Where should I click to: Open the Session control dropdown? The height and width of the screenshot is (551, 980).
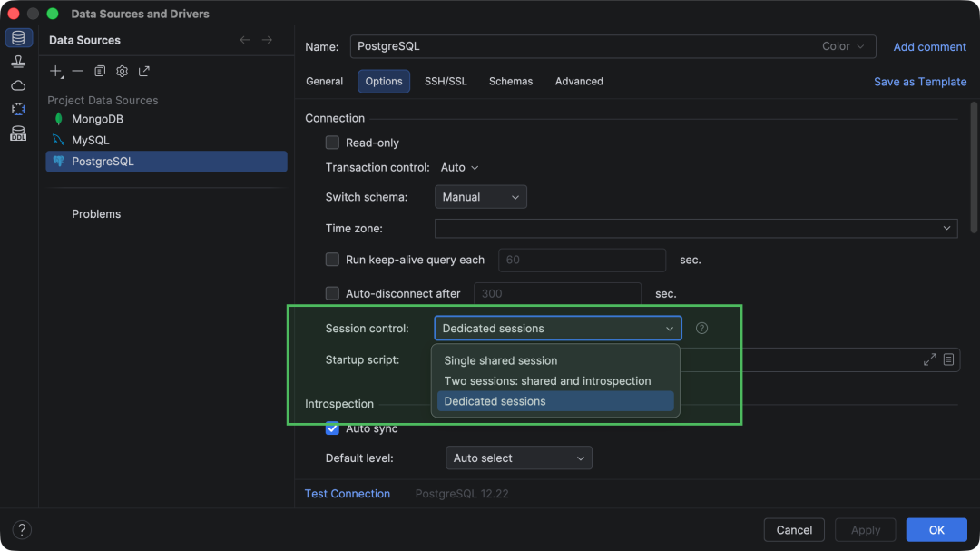coord(558,329)
